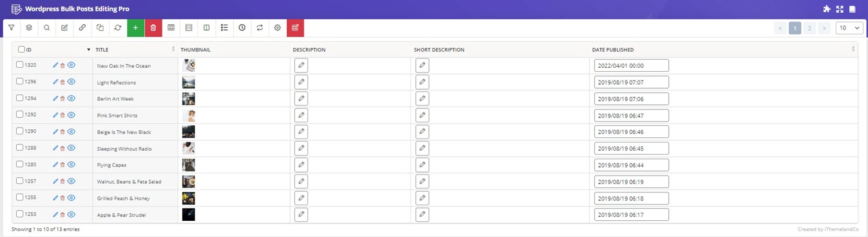Open the bulk edit pencil tool
The image size is (868, 237).
[x=64, y=28]
